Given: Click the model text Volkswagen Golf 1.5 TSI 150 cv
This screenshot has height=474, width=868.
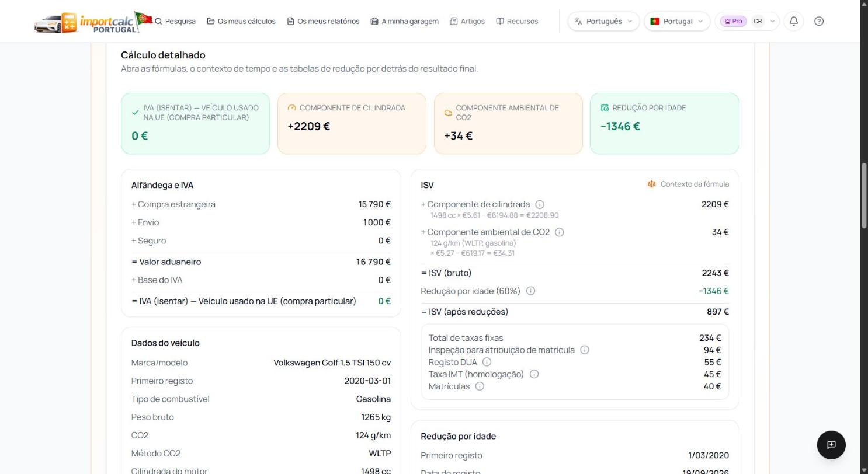Looking at the screenshot, I should (x=332, y=363).
